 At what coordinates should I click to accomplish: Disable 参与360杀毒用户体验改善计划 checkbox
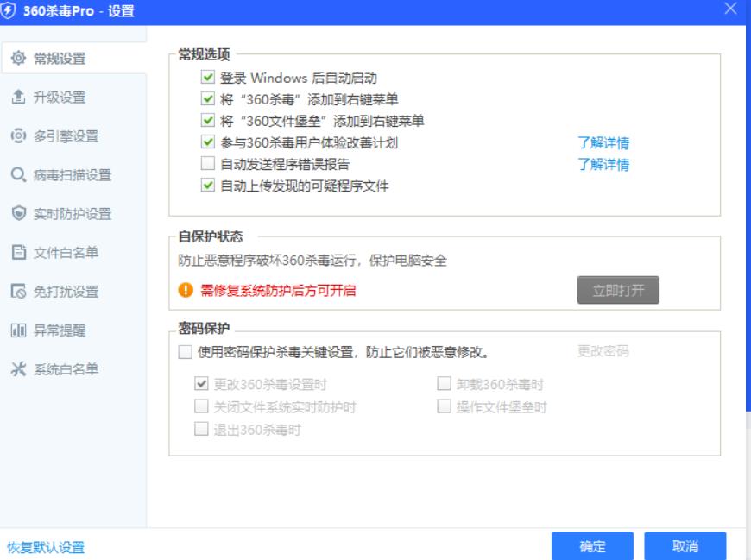click(208, 142)
